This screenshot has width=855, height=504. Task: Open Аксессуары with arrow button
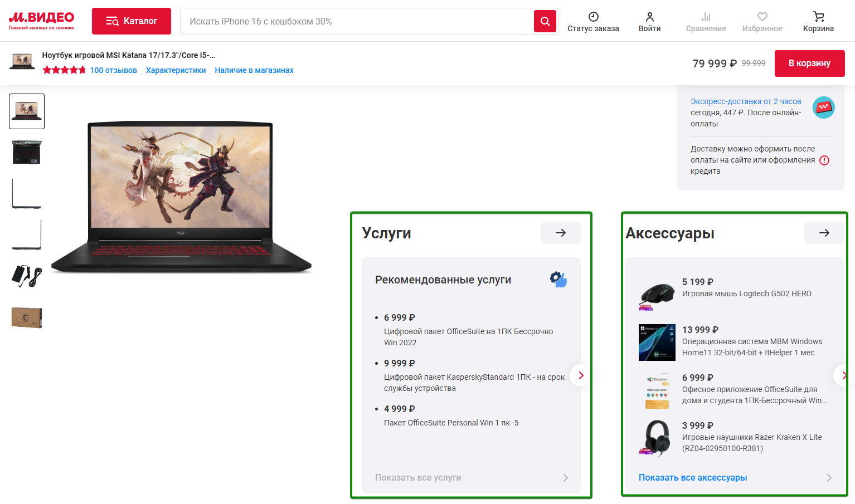(824, 233)
